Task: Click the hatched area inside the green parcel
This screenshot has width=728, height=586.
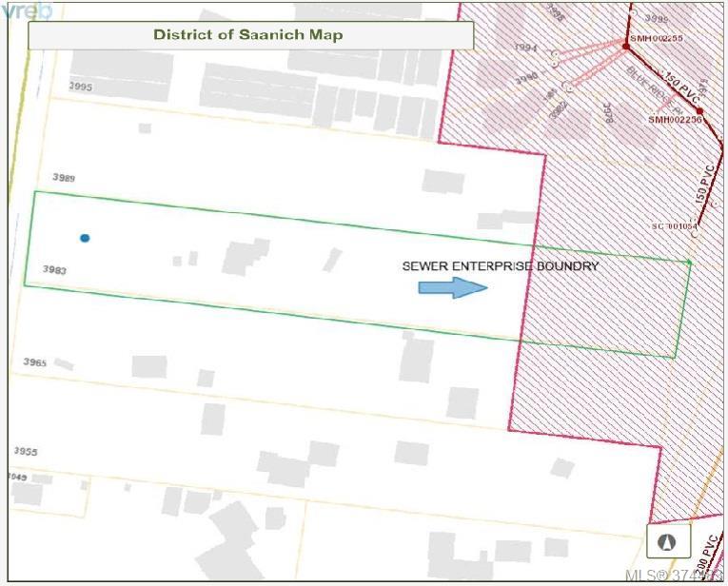Action: tap(600, 304)
